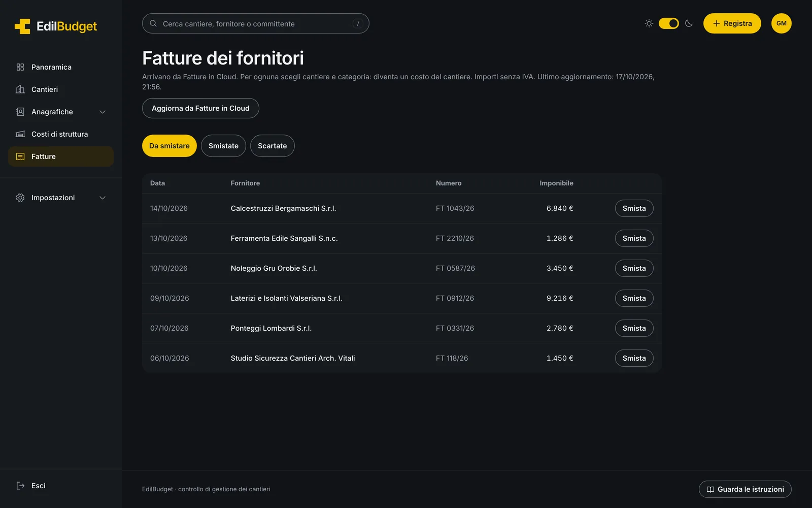Click the book icon in Guarda le istruzioni
Image resolution: width=812 pixels, height=508 pixels.
point(710,489)
